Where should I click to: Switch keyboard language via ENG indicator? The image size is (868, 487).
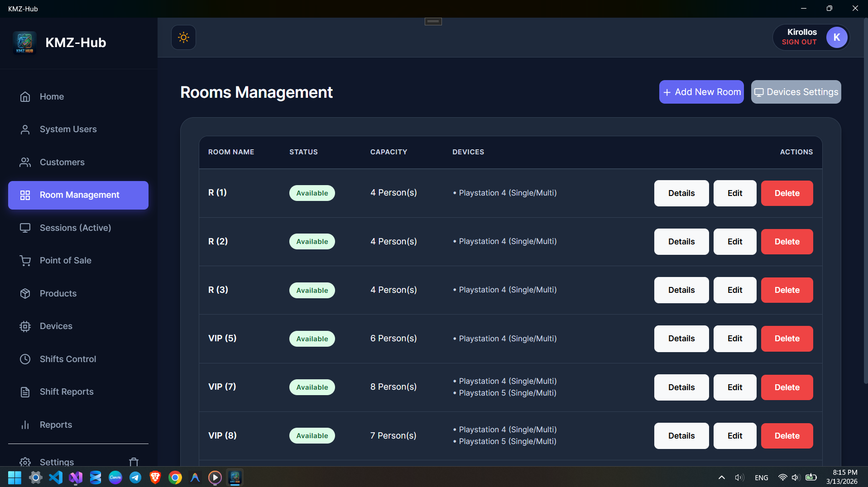[x=762, y=477]
